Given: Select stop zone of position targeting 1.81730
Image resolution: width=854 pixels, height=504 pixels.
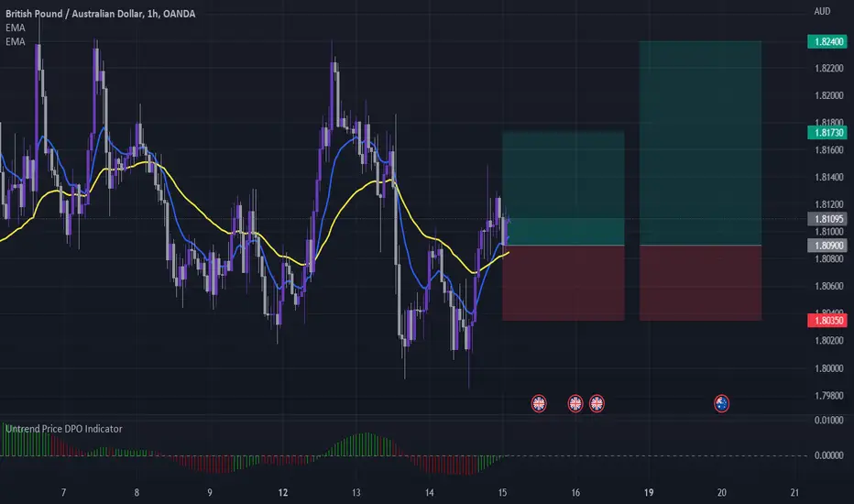Looking at the screenshot, I should point(564,283).
